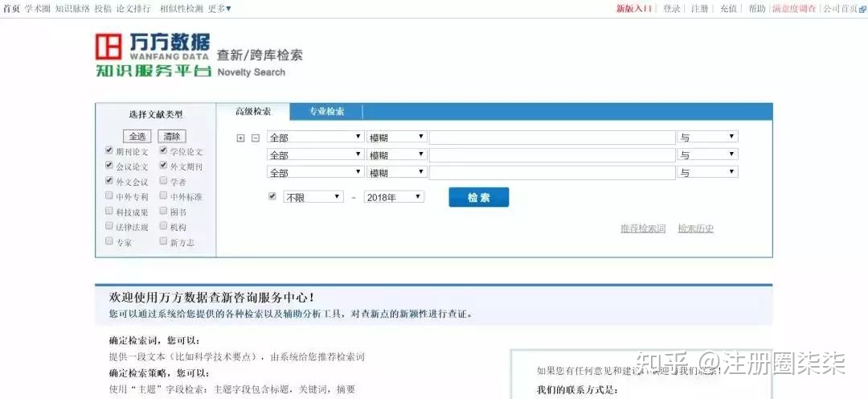
Task: Open 论文排行 in top navigation
Action: click(133, 9)
